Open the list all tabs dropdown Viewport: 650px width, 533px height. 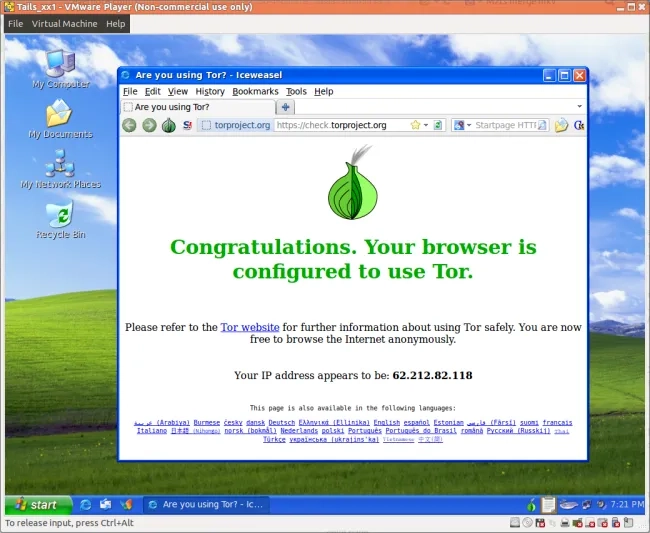pyautogui.click(x=579, y=107)
